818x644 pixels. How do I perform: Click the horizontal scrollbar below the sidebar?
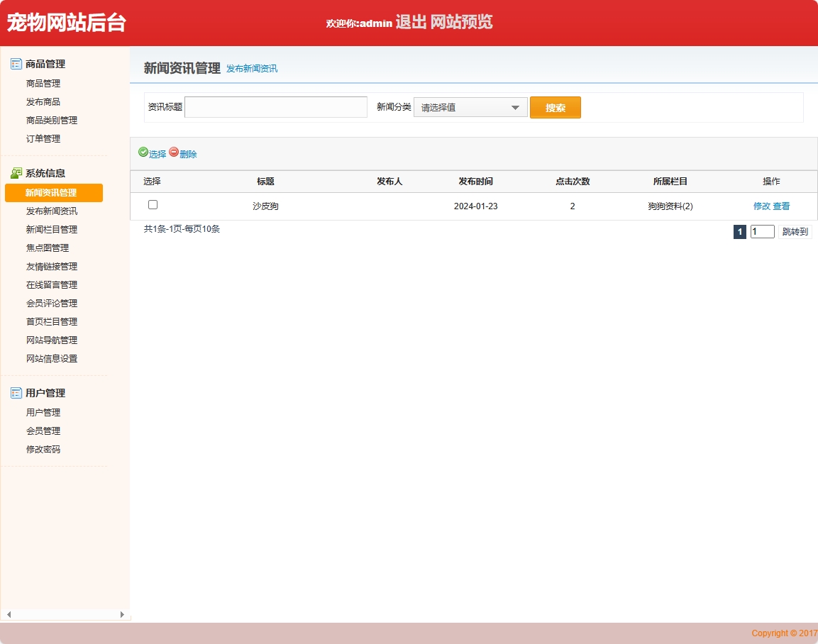(64, 616)
